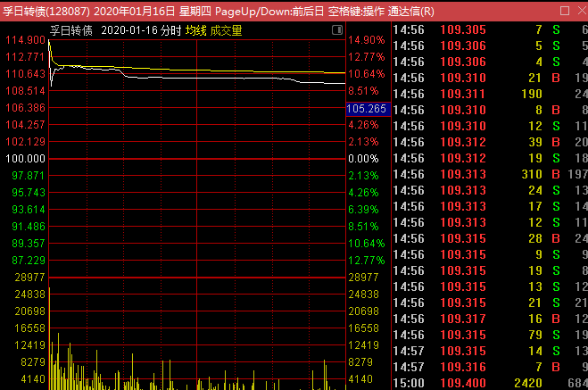Select the 109.315 buy tick of volume 28

tap(490, 238)
